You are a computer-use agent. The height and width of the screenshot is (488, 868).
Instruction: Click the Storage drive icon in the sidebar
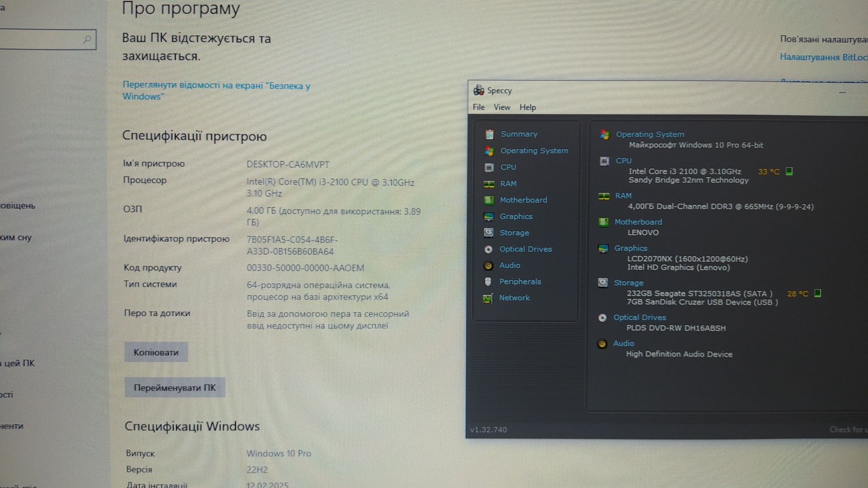(x=489, y=233)
